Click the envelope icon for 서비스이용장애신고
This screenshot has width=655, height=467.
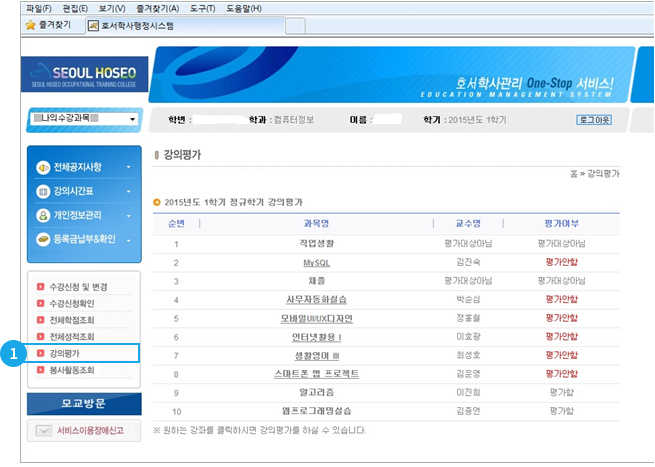(42, 431)
